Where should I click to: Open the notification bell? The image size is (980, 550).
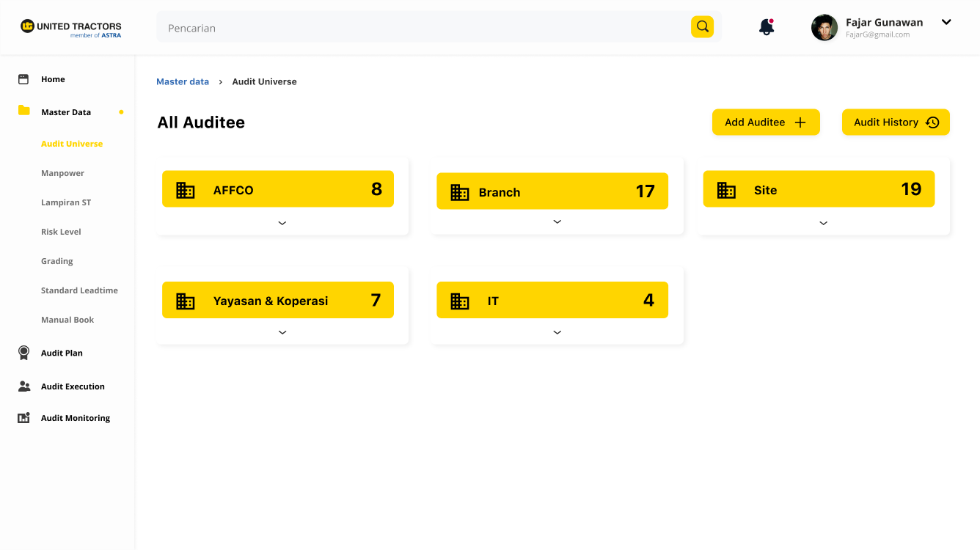[767, 28]
